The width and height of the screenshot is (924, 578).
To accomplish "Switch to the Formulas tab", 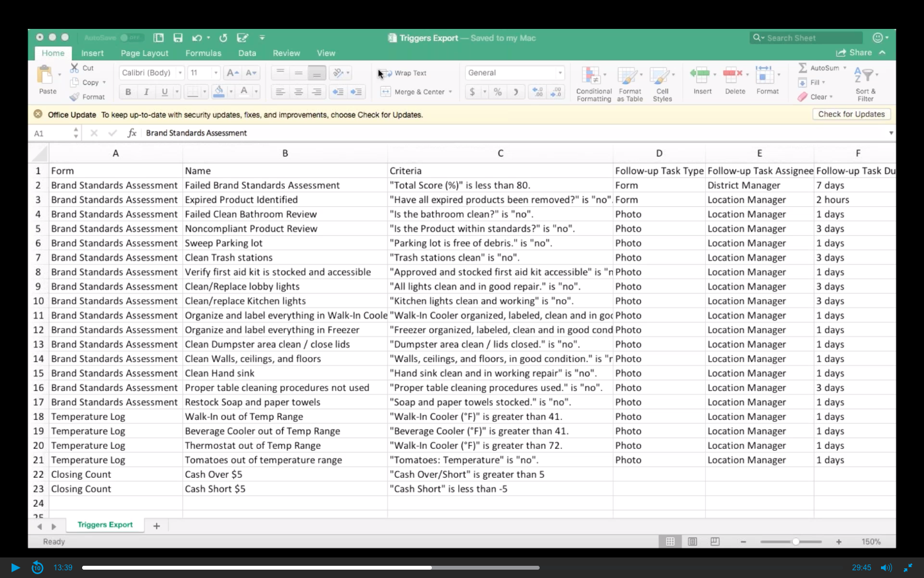I will point(203,53).
